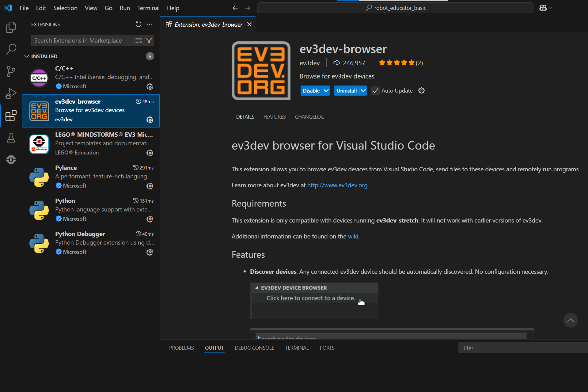Open the Copilot icon in title bar
The image size is (588, 392).
543,8
